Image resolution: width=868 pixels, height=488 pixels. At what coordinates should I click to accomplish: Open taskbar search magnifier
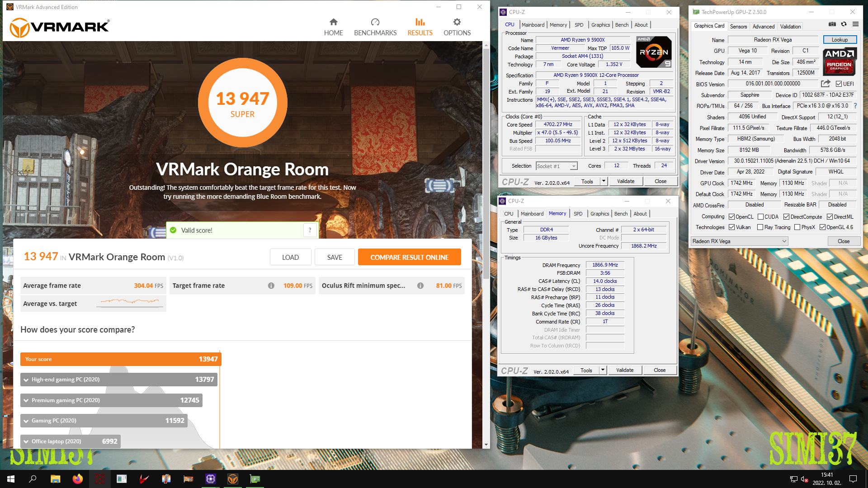tap(33, 479)
